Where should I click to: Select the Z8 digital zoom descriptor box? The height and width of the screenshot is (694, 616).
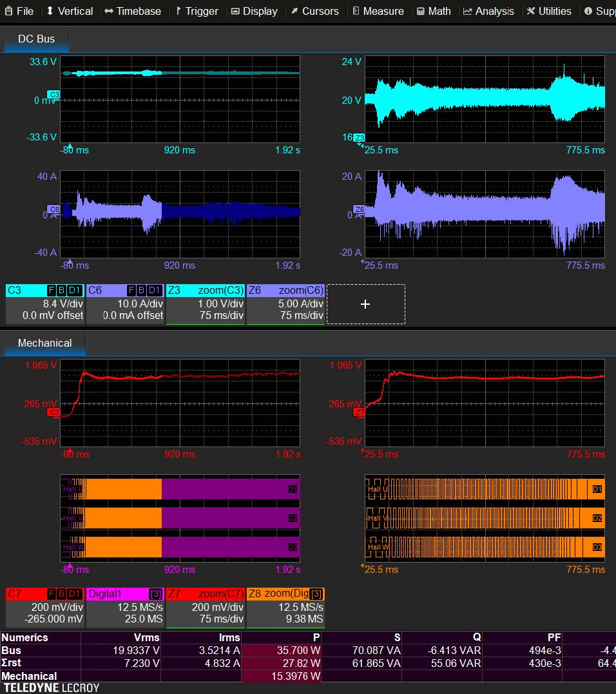(285, 607)
